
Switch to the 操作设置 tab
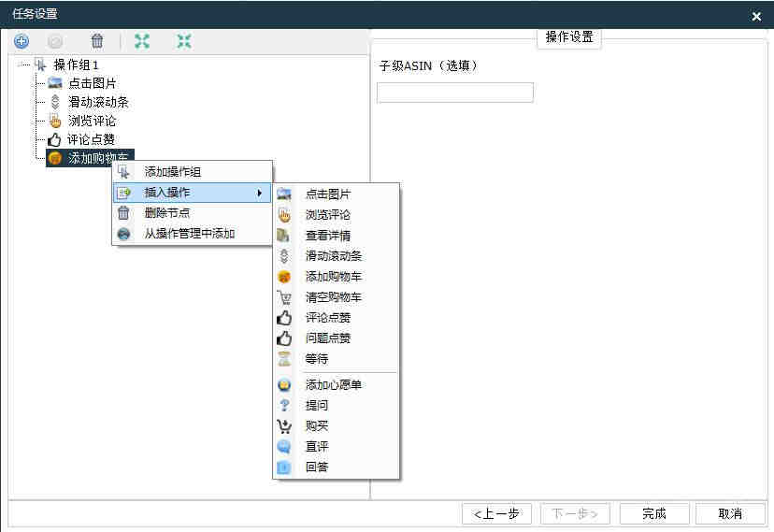569,37
